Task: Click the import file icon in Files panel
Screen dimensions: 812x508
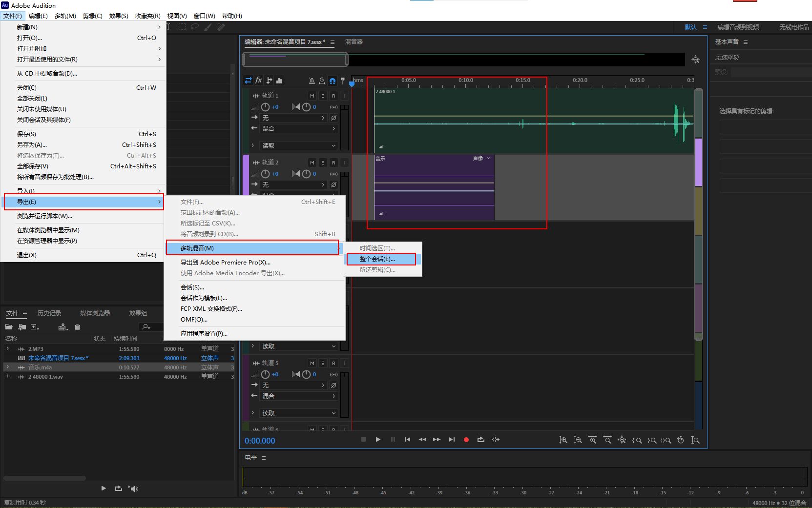Action: click(x=22, y=327)
